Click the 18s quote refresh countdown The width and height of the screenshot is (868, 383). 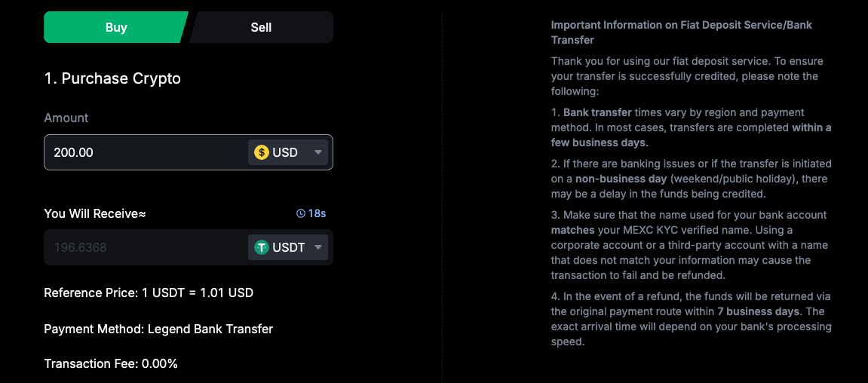(317, 213)
